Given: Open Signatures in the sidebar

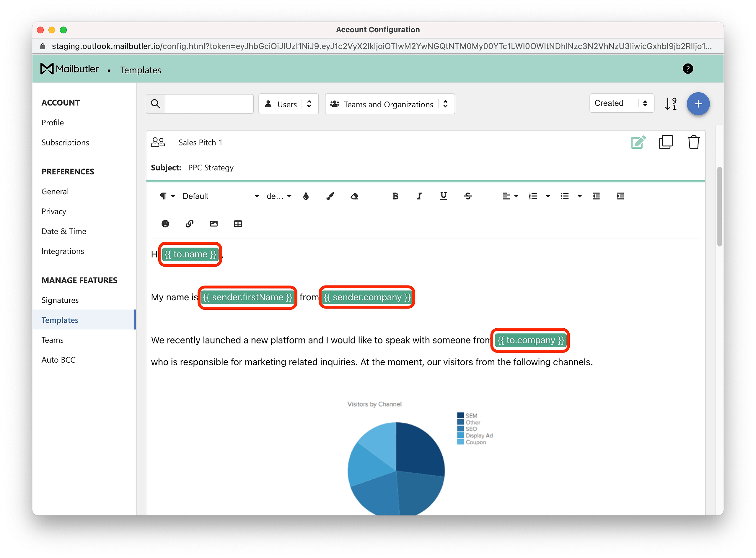Looking at the screenshot, I should coord(60,300).
